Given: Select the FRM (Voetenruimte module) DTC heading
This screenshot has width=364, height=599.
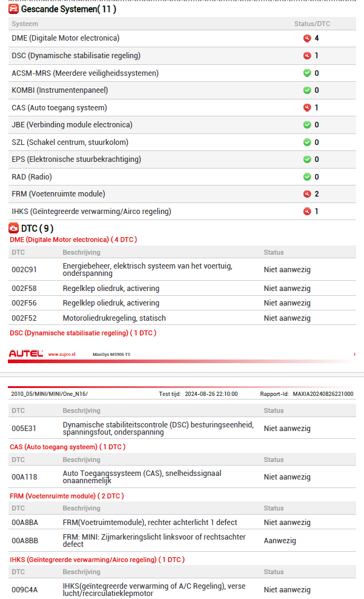Looking at the screenshot, I should [67, 496].
